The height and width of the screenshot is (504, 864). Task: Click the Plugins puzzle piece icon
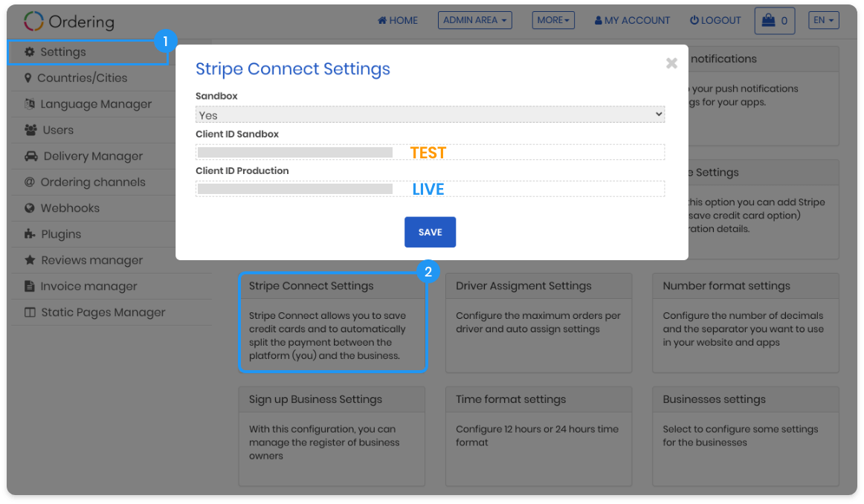point(30,234)
